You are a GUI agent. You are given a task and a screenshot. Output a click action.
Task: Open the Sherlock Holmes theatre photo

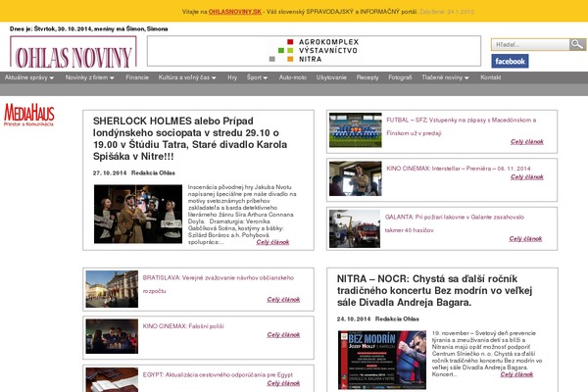tap(138, 215)
